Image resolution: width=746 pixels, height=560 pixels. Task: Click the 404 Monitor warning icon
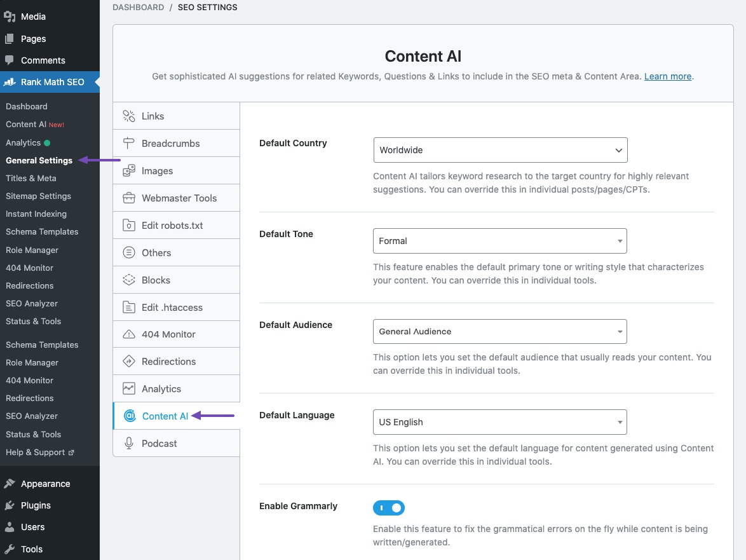pyautogui.click(x=129, y=334)
